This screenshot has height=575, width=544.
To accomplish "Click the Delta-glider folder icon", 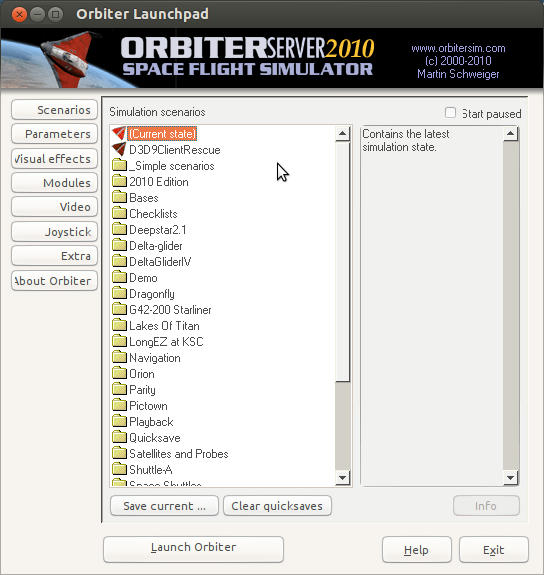I will click(119, 245).
